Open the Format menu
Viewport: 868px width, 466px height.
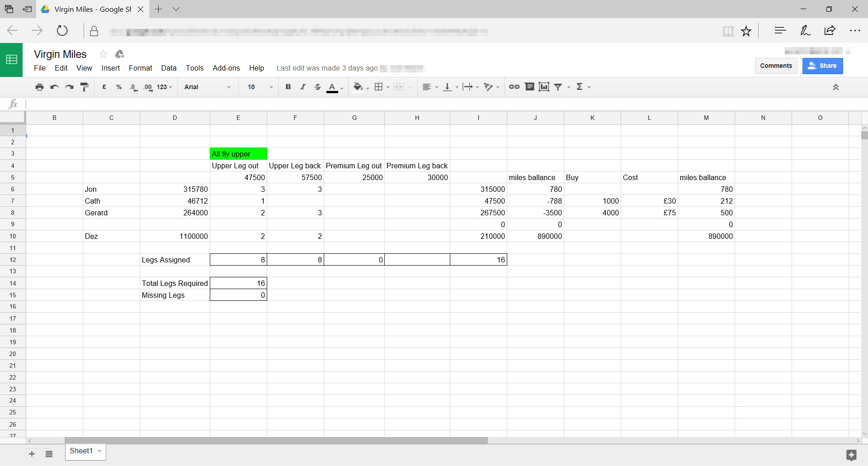(141, 68)
